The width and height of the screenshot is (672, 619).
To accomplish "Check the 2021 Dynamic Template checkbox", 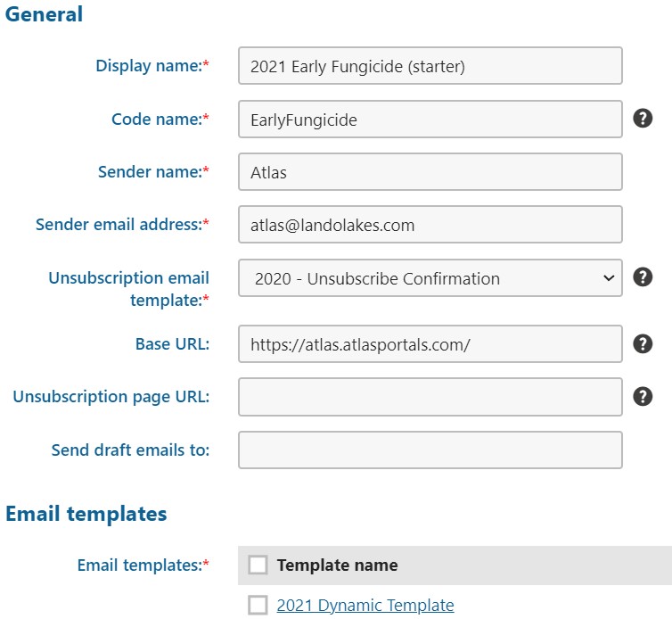I will [x=258, y=606].
